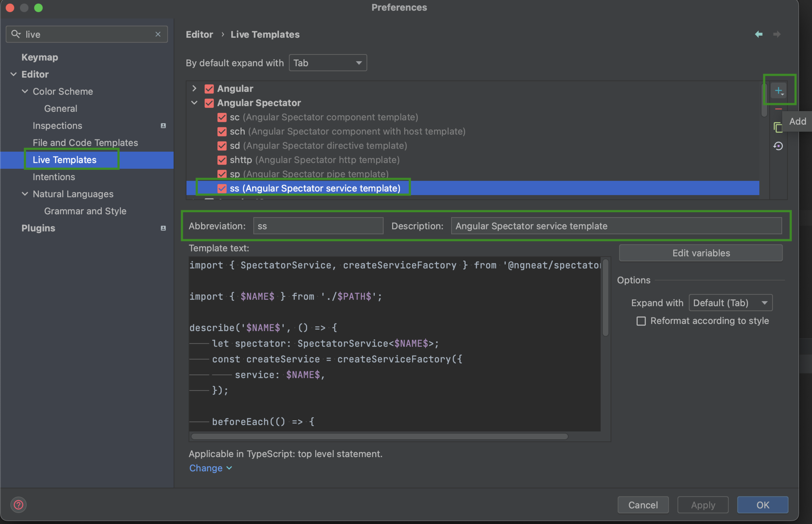This screenshot has width=812, height=524.
Task: Click the template text horizontal scrollbar
Action: (x=379, y=437)
